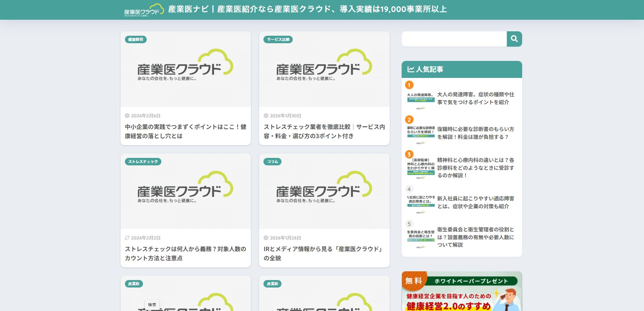644x311 pixels.
Task: Open the サービス比較 category badge
Action: 278,39
